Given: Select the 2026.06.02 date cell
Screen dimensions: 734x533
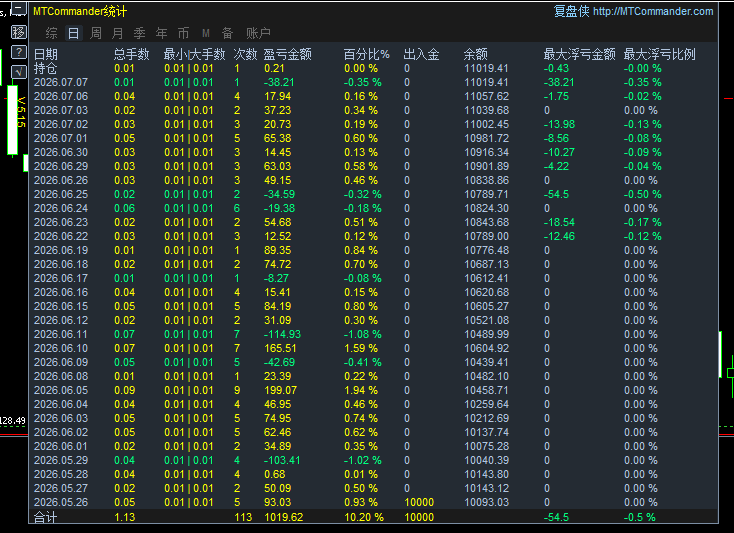Looking at the screenshot, I should coord(61,432).
